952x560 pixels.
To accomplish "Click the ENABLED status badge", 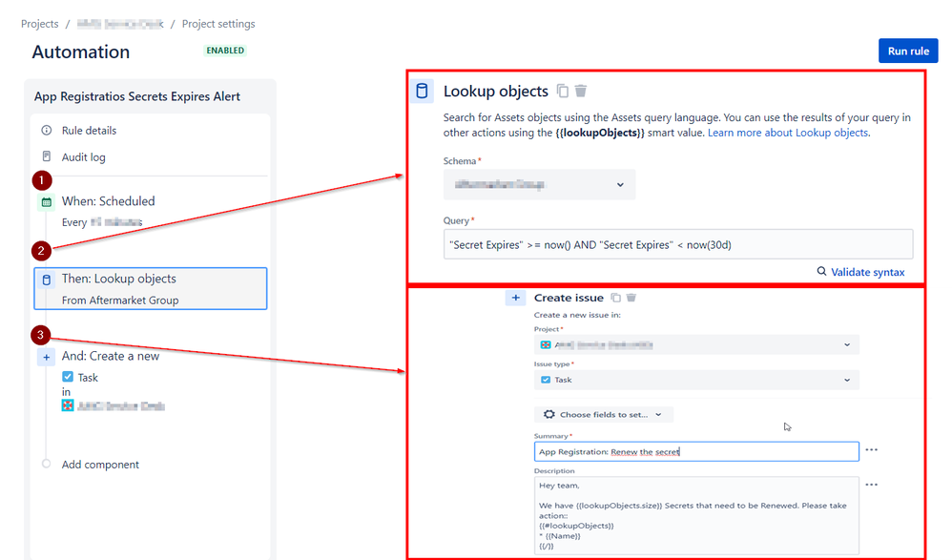I will point(225,51).
